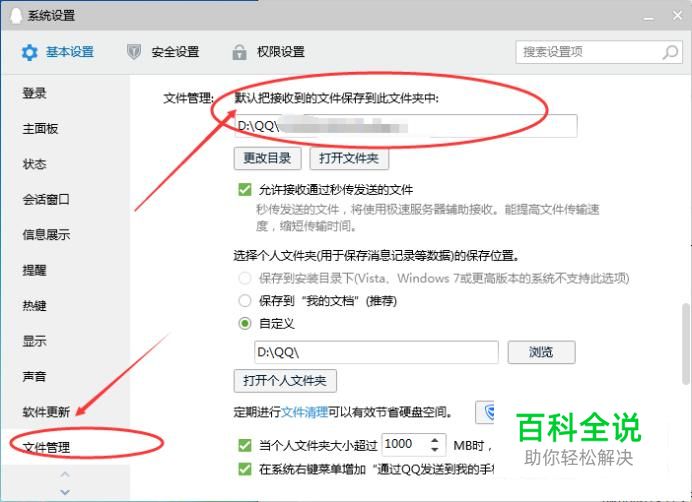The width and height of the screenshot is (692, 502).
Task: Select 主面板 in the sidebar
Action: 40,128
